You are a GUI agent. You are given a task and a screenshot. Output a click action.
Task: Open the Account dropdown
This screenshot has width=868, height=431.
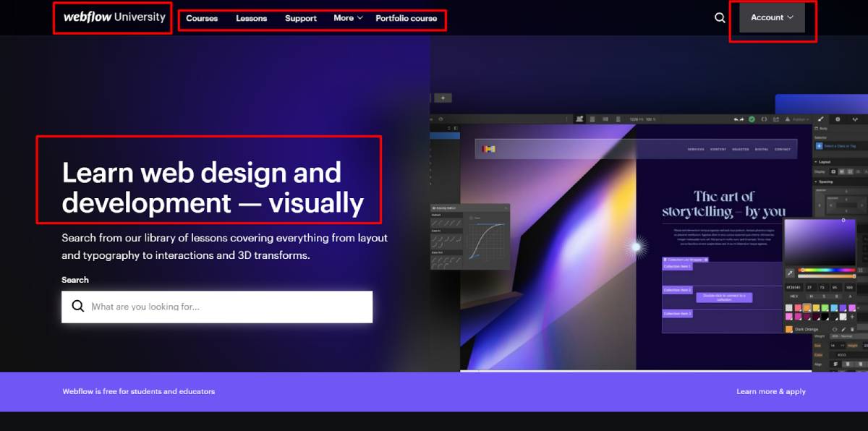[772, 17]
